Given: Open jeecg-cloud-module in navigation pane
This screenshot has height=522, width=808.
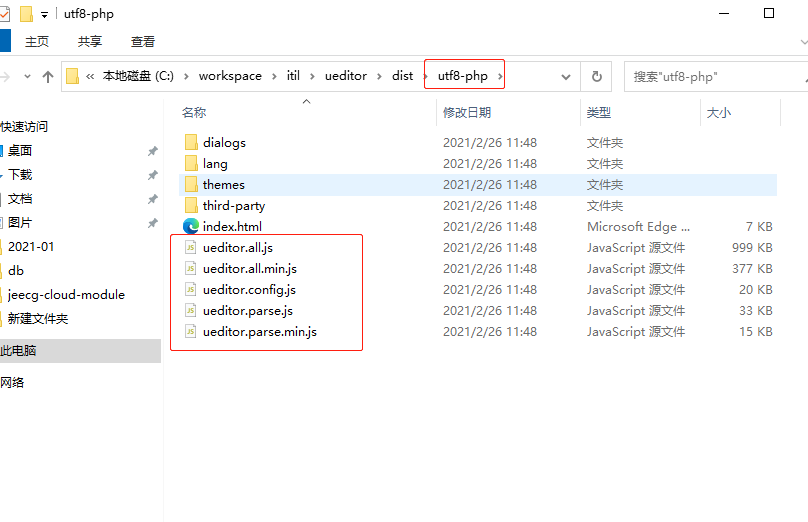Looking at the screenshot, I should [x=66, y=295].
